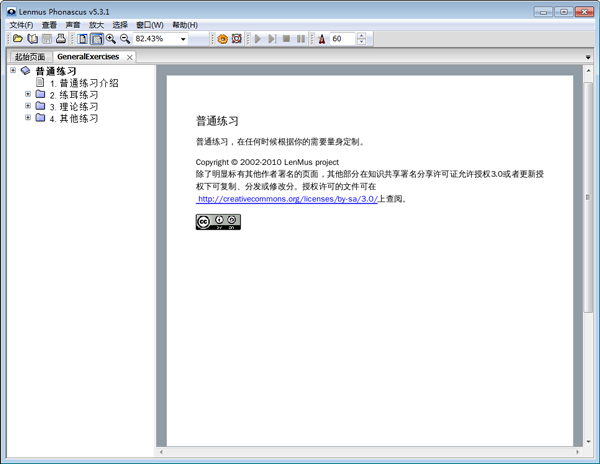This screenshot has width=600, height=464.
Task: Click the open file folder icon
Action: 17,39
